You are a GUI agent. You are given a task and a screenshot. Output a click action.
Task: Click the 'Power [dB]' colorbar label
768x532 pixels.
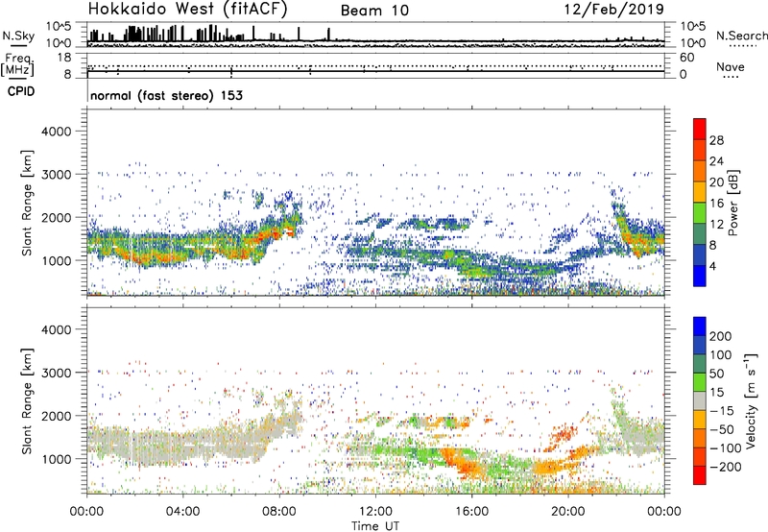pyautogui.click(x=733, y=203)
